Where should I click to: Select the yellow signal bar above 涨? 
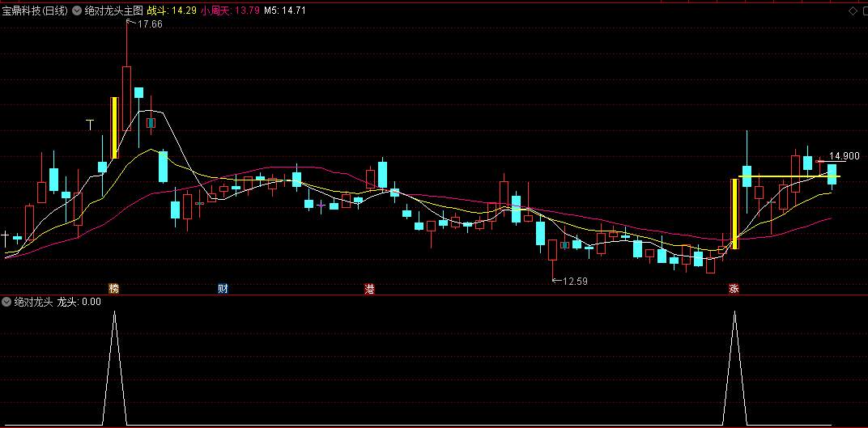coord(735,214)
